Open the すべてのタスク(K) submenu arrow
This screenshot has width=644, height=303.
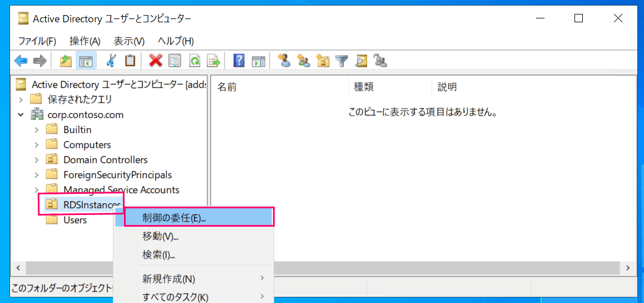point(262,296)
